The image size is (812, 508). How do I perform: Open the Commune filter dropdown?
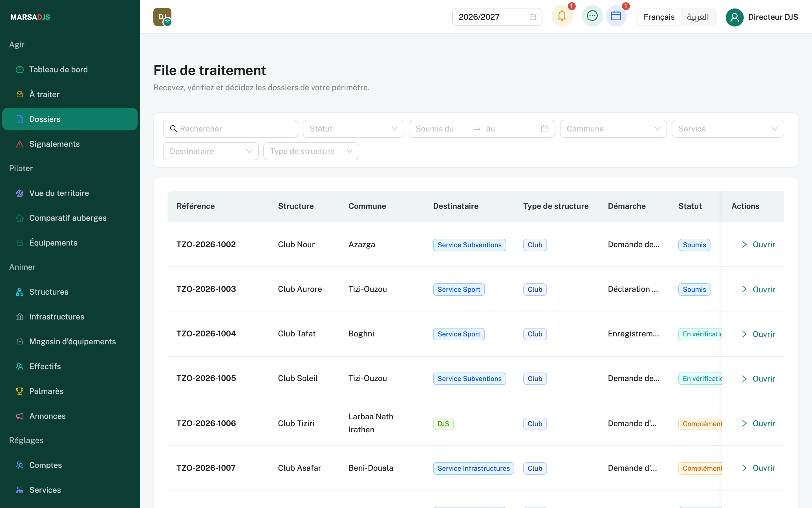coord(613,129)
